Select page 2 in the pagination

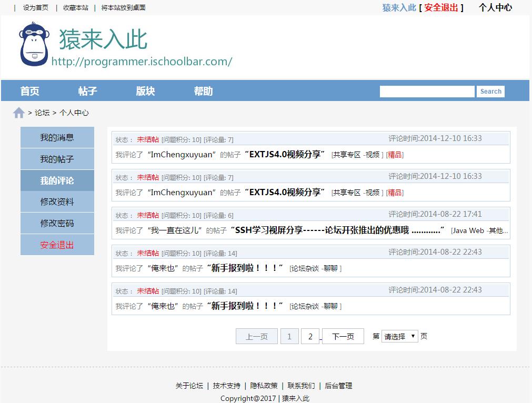click(310, 336)
